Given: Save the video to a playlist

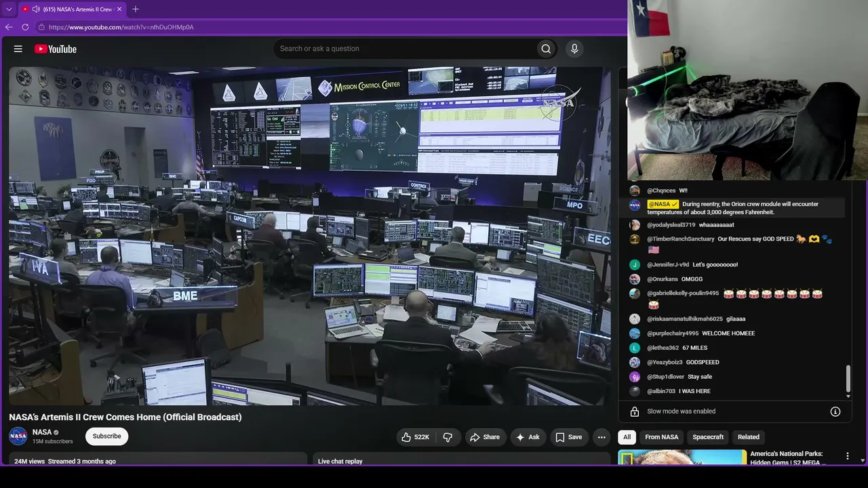Looking at the screenshot, I should click(x=569, y=437).
